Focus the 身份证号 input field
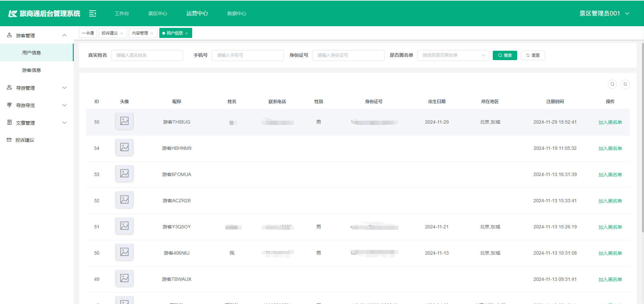 [x=348, y=55]
